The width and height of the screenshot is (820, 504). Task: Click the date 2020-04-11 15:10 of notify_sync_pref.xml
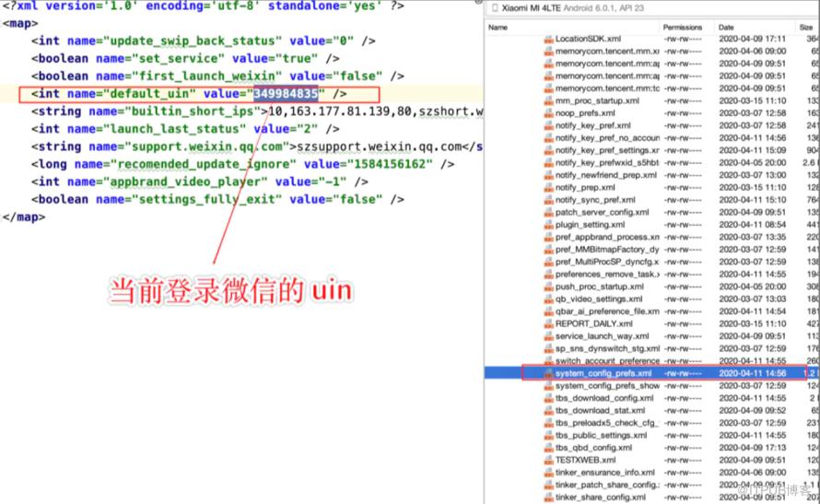[752, 200]
